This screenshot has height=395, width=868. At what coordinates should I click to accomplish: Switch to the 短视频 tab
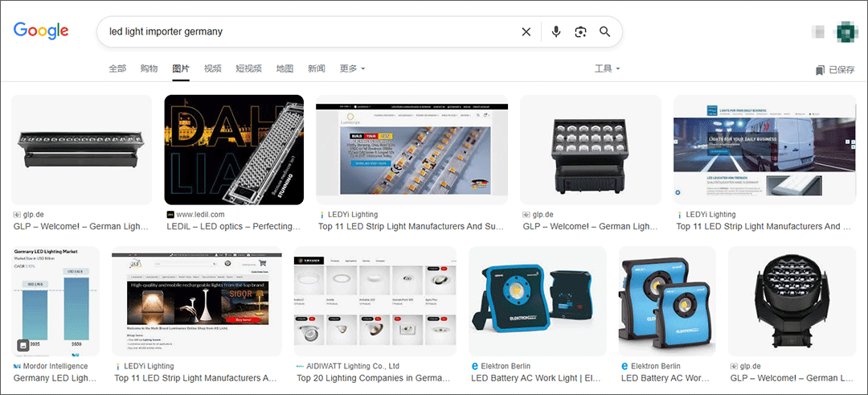(x=248, y=68)
